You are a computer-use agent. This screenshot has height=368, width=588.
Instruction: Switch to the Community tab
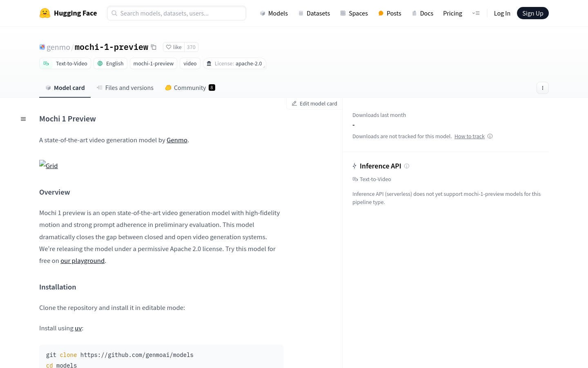[190, 88]
